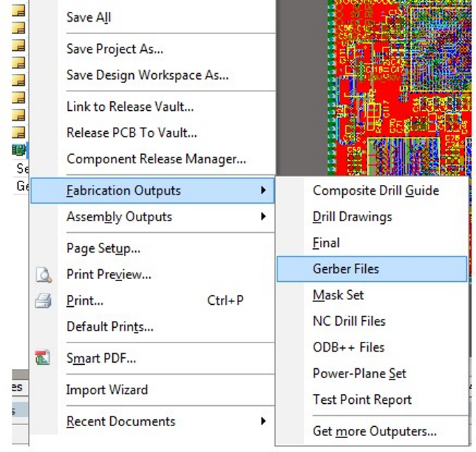This screenshot has height=452, width=476.
Task: Open Component Release Manager...
Action: [156, 159]
